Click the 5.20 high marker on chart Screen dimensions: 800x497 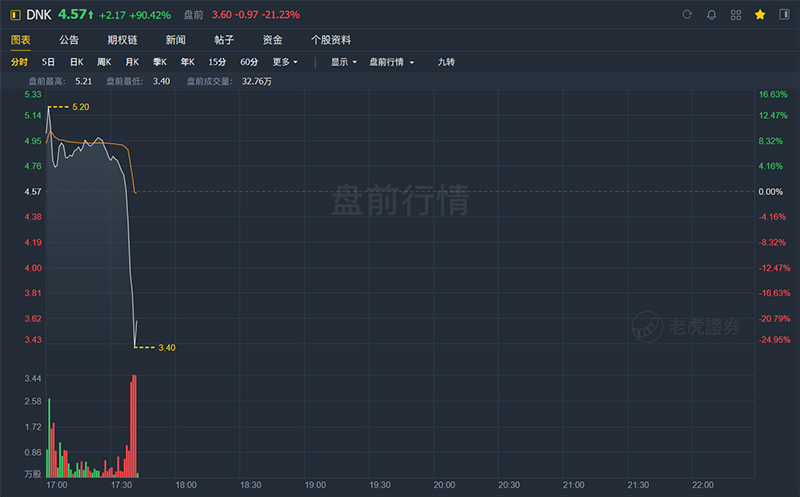coord(81,107)
